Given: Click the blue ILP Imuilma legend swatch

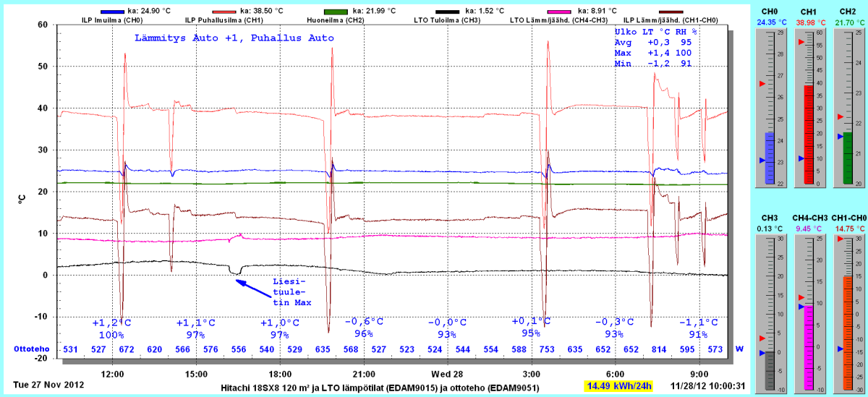Looking at the screenshot, I should pos(112,12).
